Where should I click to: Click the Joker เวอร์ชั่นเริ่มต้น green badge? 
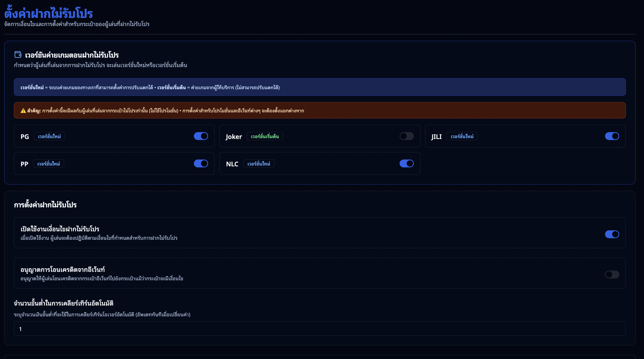265,136
